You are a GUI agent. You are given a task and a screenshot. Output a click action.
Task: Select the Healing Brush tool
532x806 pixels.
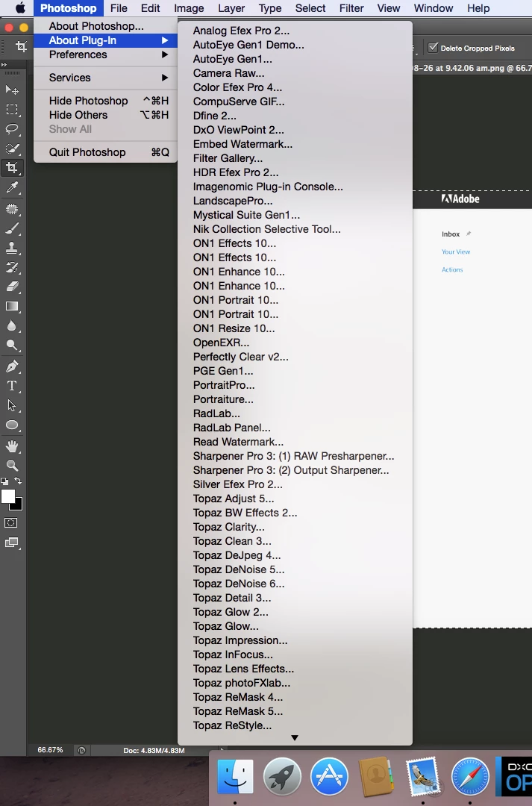(x=12, y=209)
